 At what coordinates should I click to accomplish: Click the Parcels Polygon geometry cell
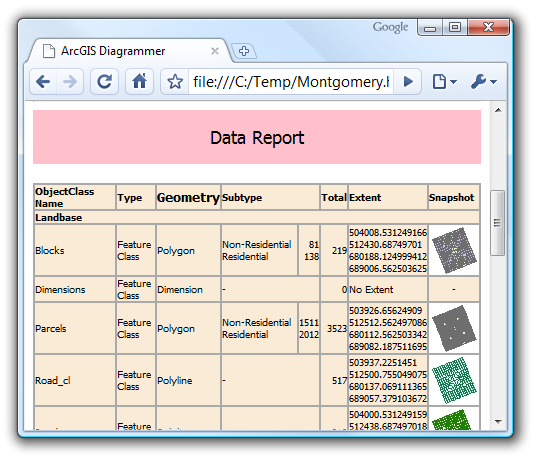[188, 328]
